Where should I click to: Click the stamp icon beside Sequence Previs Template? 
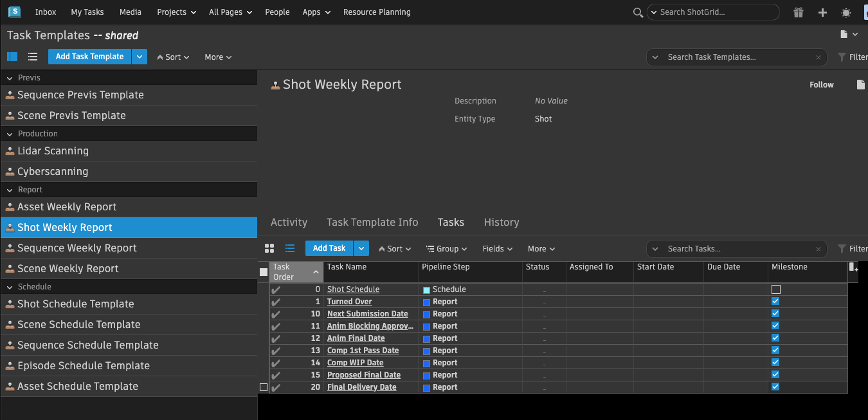[x=10, y=95]
